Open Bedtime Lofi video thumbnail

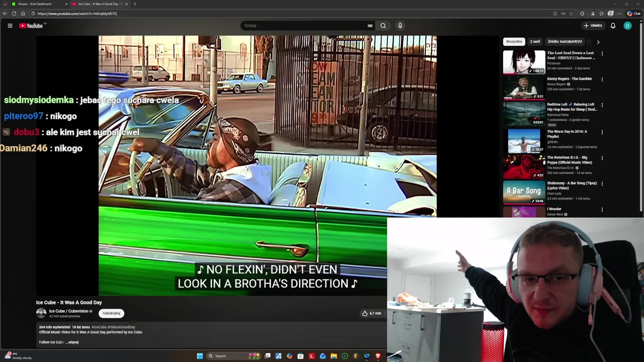tap(524, 114)
